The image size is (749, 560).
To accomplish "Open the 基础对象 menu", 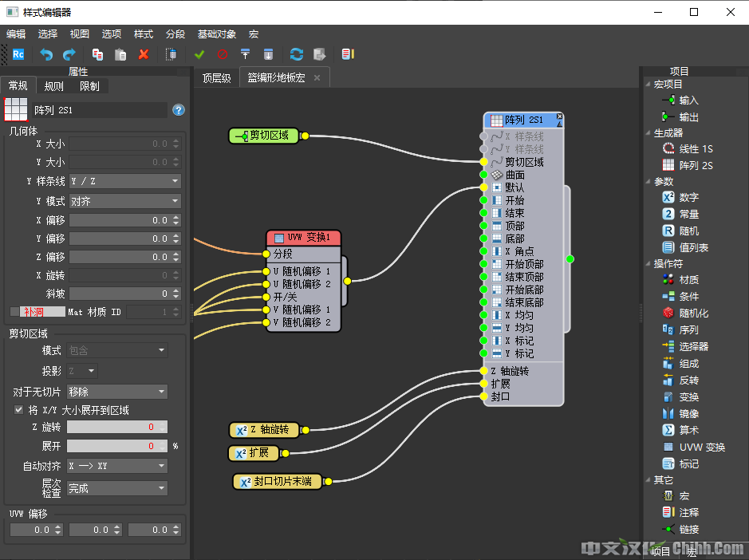I will [216, 34].
